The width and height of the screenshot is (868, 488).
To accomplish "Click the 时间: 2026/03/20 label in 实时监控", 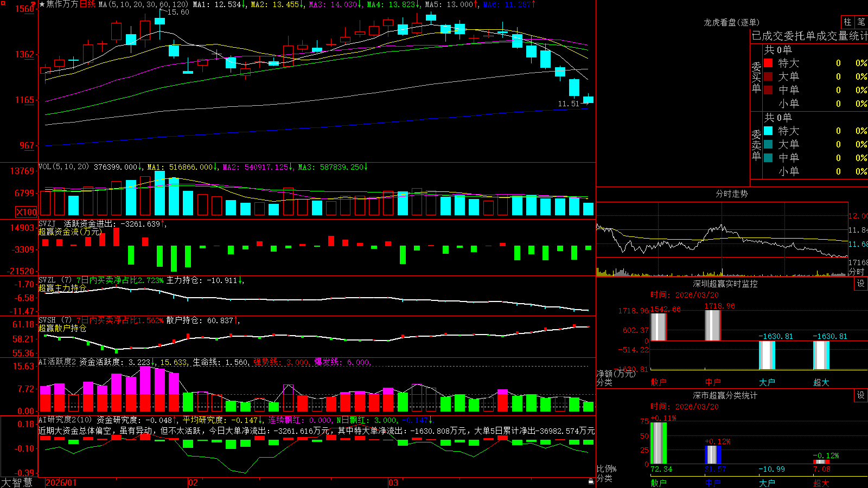I will point(685,295).
